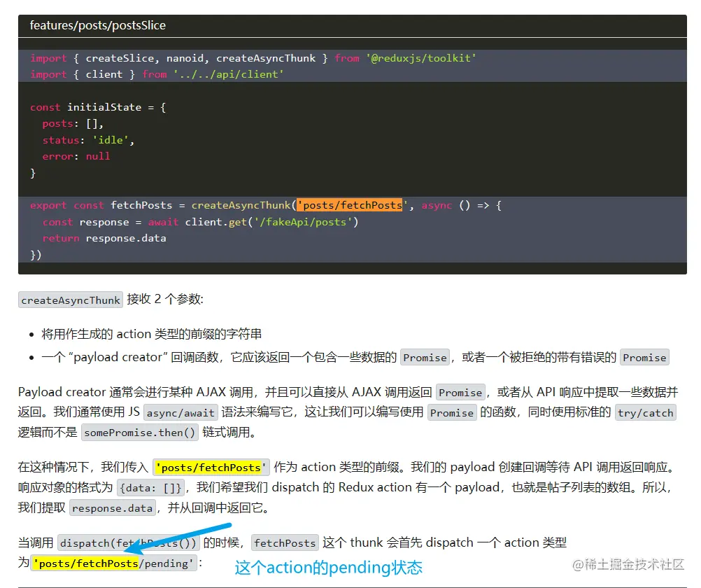Click inline response.data code after 我们提取

point(112,508)
